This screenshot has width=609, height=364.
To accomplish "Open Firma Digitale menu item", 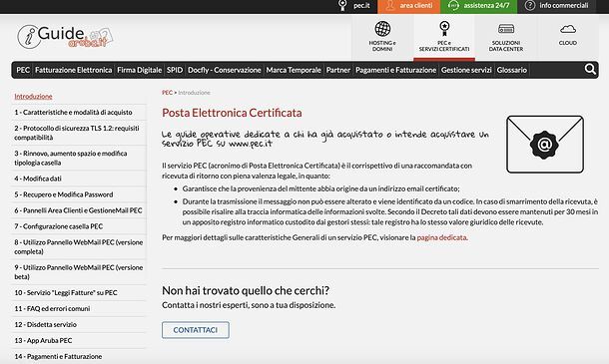I will pyautogui.click(x=140, y=70).
